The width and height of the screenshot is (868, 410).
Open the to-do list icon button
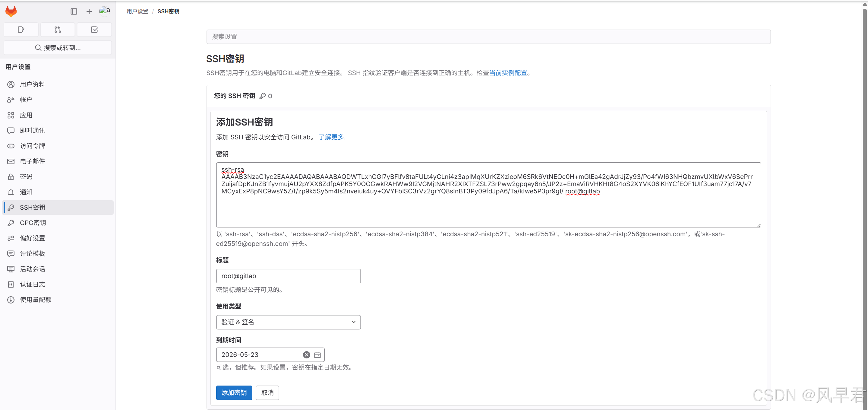(x=94, y=30)
